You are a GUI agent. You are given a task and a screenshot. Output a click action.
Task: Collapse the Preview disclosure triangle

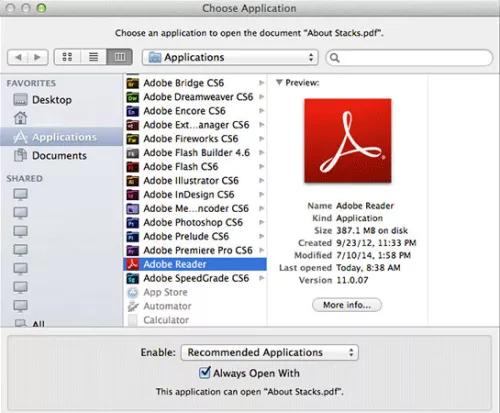pyautogui.click(x=279, y=82)
